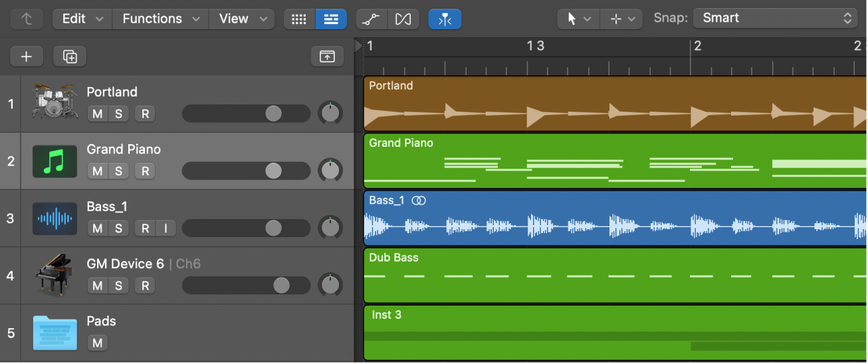The height and width of the screenshot is (364, 868).
Task: Click the GM Device 6 piano icon
Action: click(53, 275)
